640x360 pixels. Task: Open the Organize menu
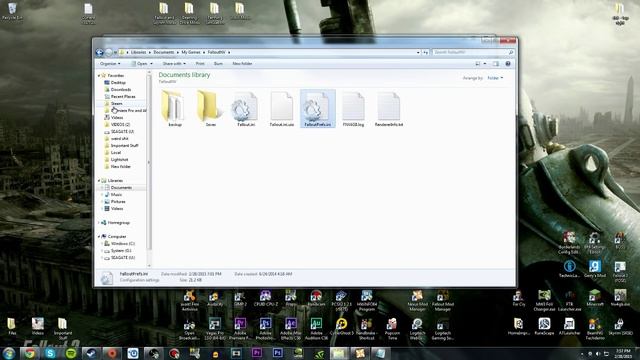pyautogui.click(x=110, y=64)
